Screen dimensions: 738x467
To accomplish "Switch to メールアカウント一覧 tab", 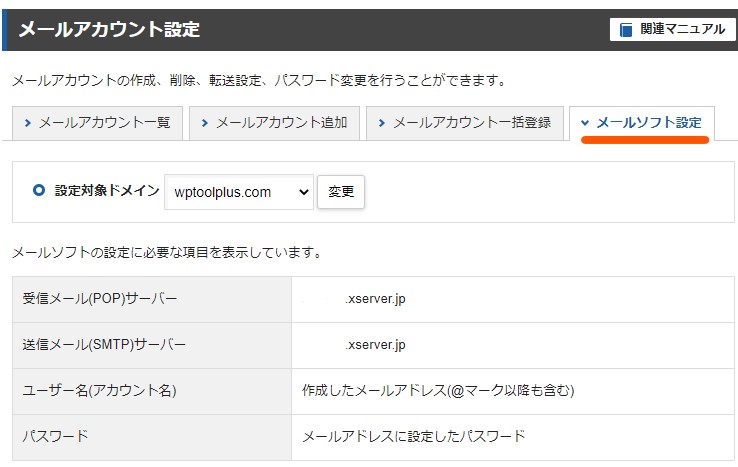I will [97, 123].
